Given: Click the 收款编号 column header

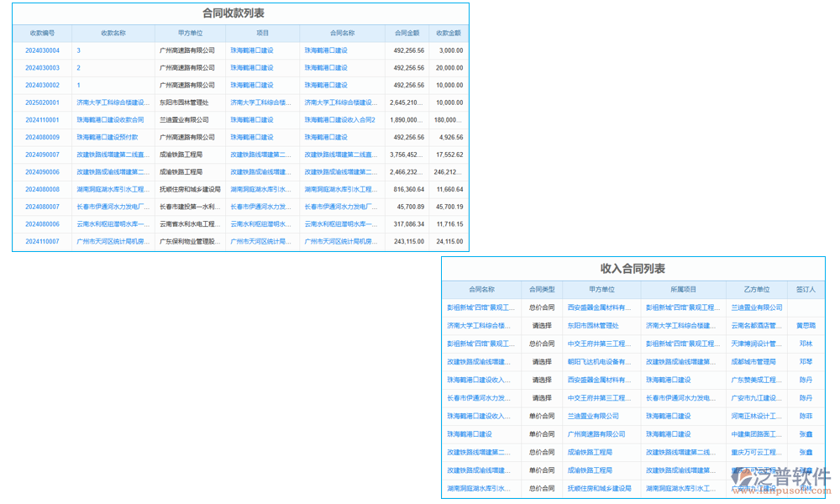Looking at the screenshot, I should (x=42, y=34).
